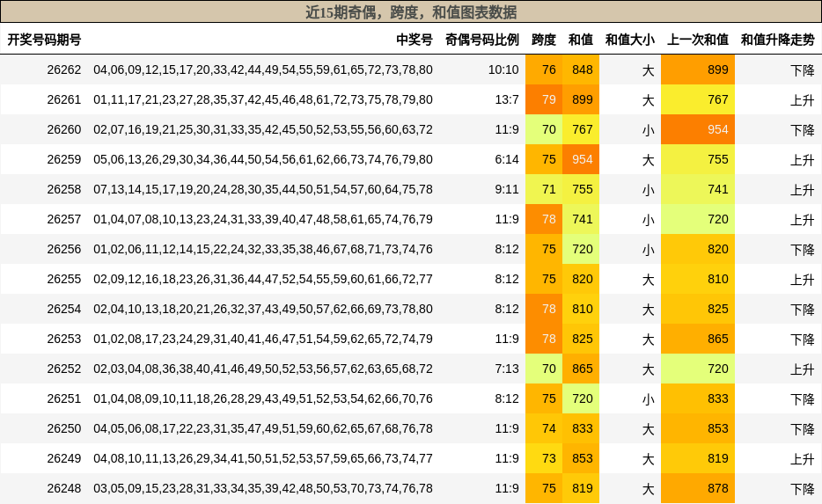Viewport: 822px width, 504px height.
Task: Click trend 上升 in row 26249
Action: pyautogui.click(x=802, y=458)
